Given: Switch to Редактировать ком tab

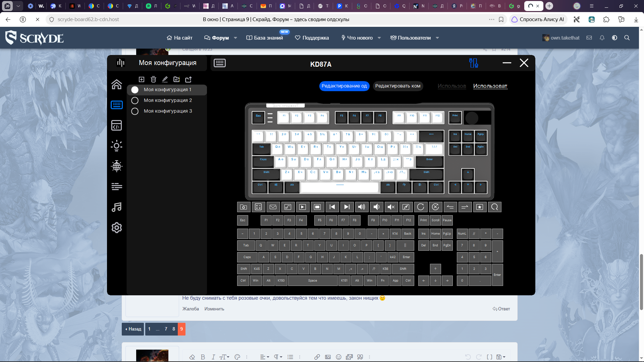Looking at the screenshot, I should click(x=398, y=86).
